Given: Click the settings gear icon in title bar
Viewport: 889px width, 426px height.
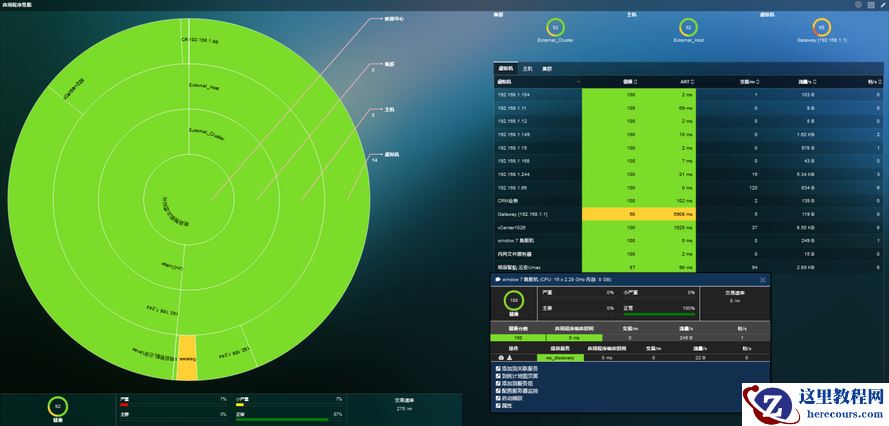Looking at the screenshot, I should pos(859,5).
